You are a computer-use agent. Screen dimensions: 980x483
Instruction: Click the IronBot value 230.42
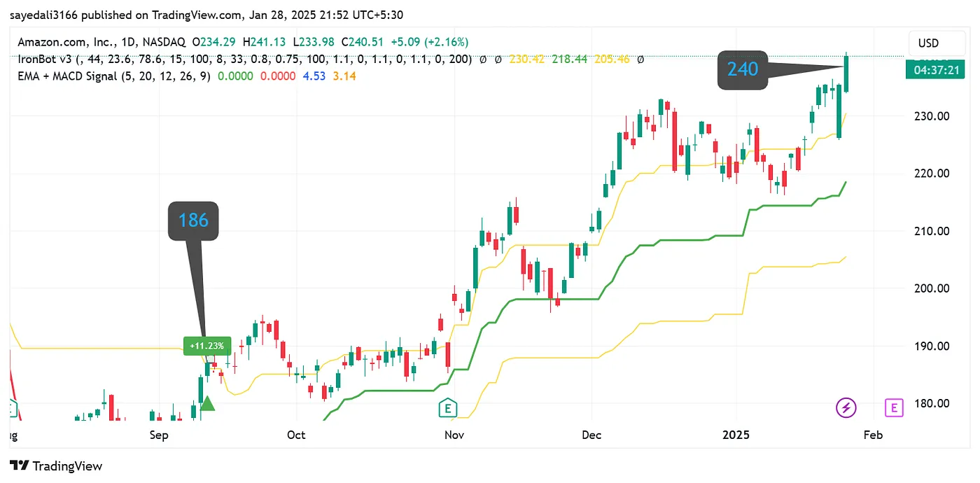528,59
